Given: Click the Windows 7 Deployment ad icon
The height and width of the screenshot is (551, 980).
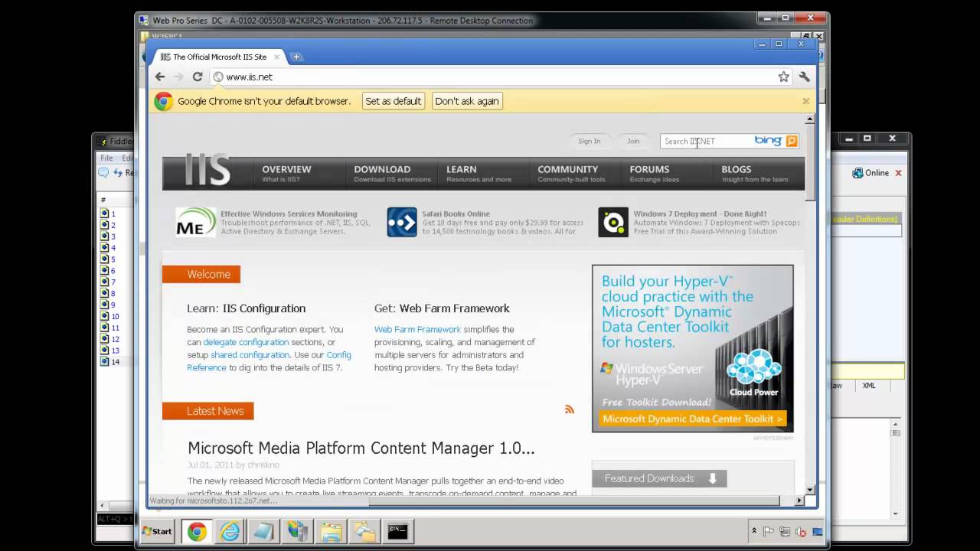Looking at the screenshot, I should (613, 222).
